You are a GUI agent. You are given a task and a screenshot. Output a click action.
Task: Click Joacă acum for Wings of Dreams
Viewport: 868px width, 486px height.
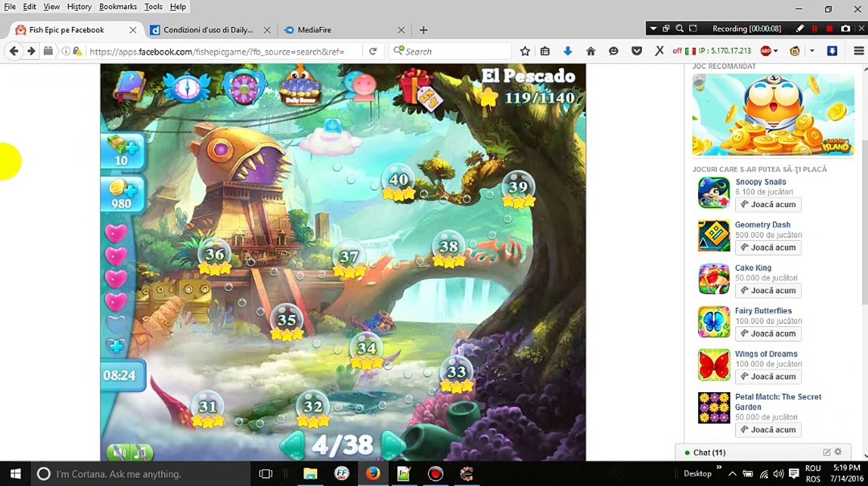(x=768, y=377)
